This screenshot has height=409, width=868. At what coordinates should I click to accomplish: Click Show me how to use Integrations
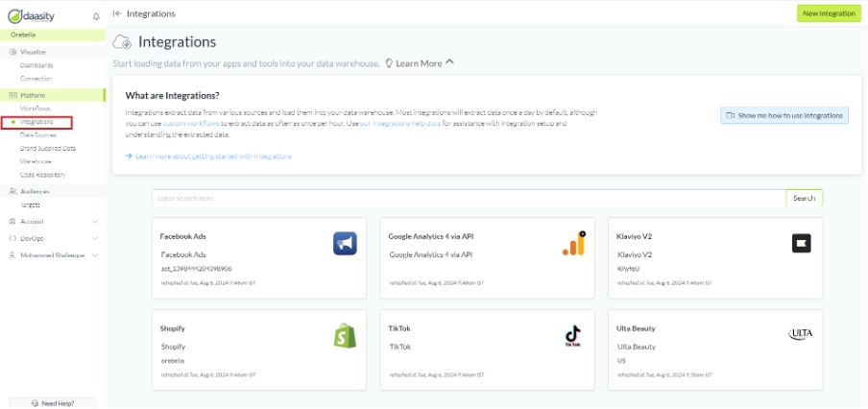click(x=785, y=115)
